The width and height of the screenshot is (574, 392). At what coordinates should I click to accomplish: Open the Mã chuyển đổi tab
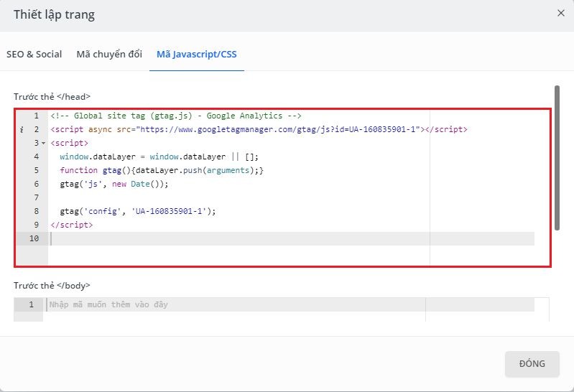point(109,54)
